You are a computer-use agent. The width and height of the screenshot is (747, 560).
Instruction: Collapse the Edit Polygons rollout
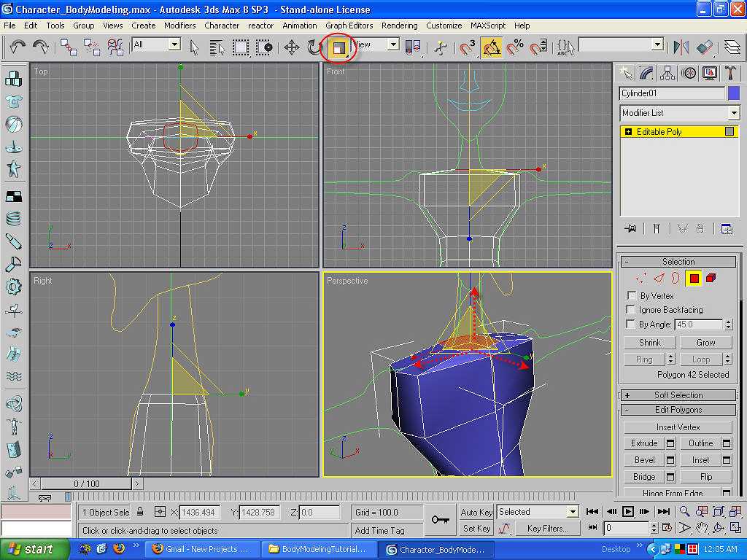click(678, 410)
